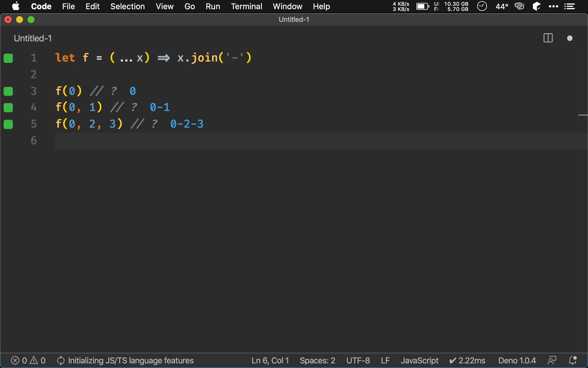
Task: Click the split editor right icon
Action: 548,38
